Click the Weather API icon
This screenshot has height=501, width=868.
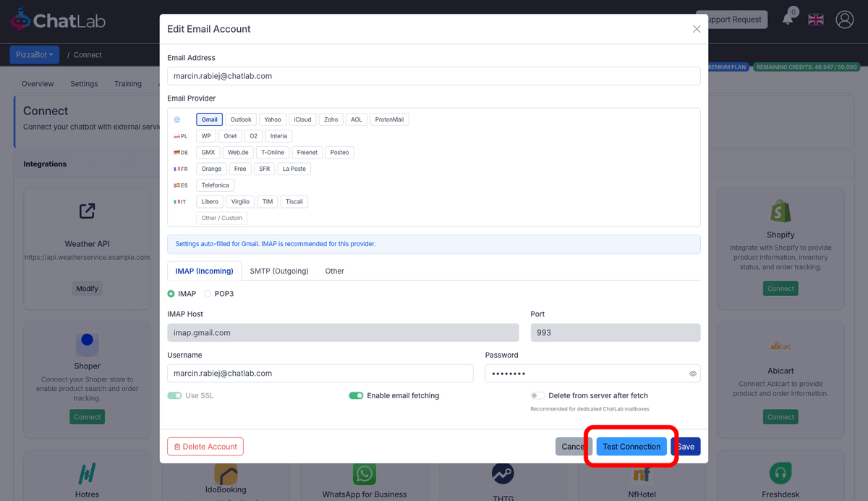click(x=87, y=211)
